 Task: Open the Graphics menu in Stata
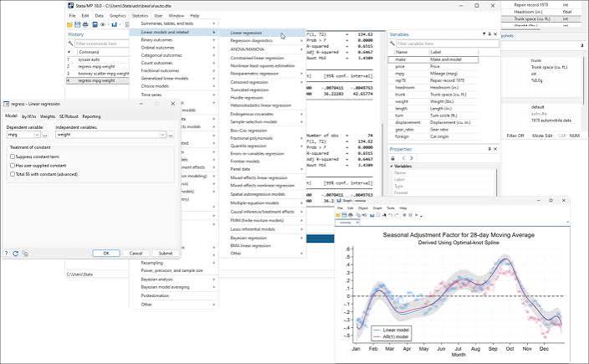click(x=118, y=16)
